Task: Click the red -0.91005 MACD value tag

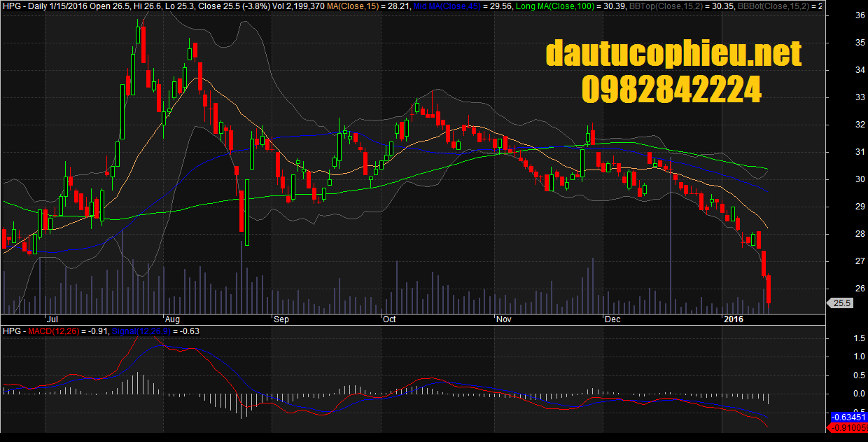Action: tap(848, 427)
